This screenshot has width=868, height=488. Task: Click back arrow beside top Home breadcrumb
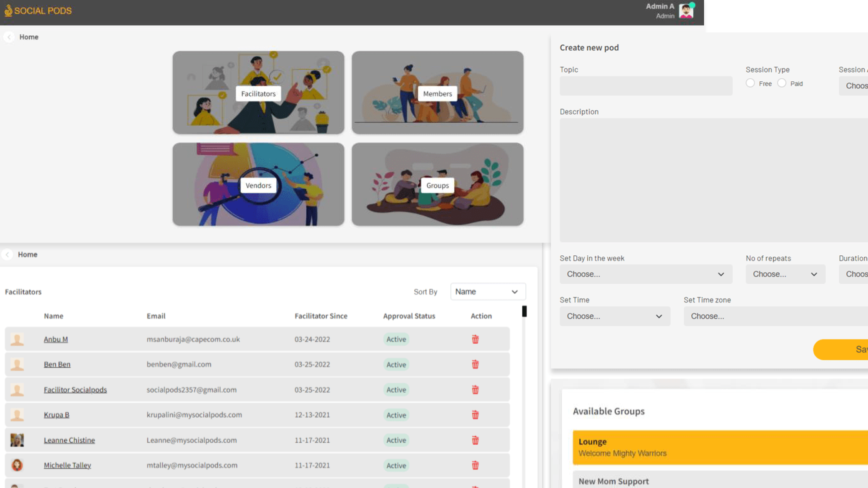[9, 37]
